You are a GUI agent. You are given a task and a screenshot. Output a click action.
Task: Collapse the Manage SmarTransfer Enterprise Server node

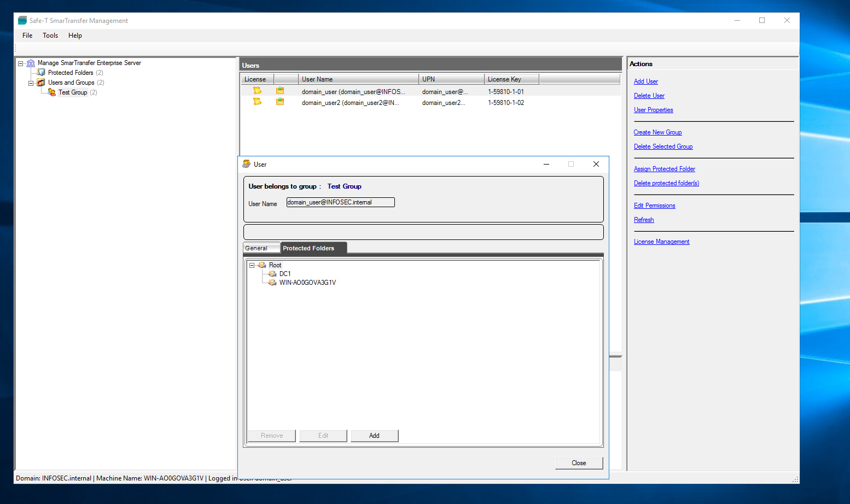[21, 63]
